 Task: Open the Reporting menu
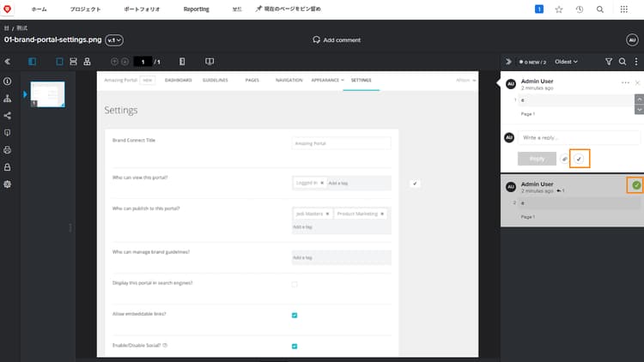point(197,9)
